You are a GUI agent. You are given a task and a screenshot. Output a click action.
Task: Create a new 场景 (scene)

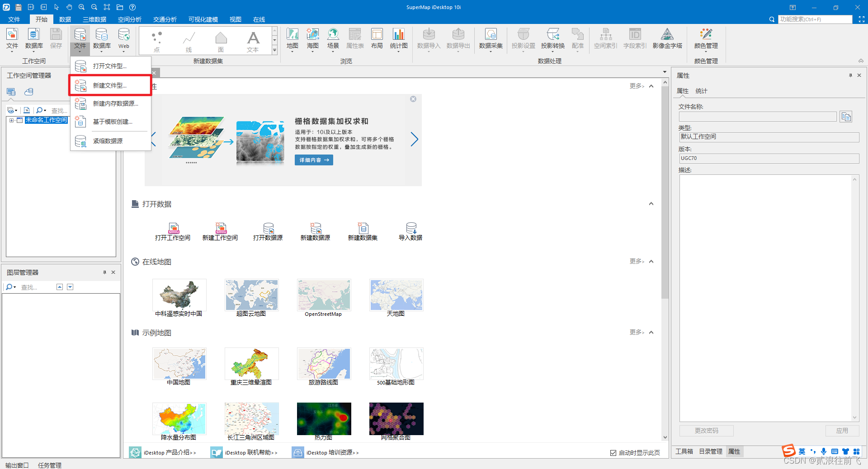pos(333,39)
